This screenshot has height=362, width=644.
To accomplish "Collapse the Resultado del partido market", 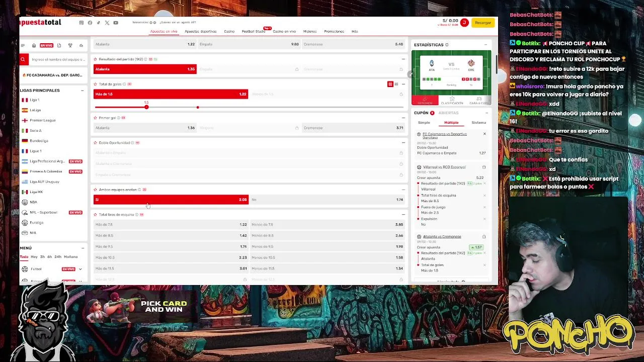I will [x=403, y=59].
